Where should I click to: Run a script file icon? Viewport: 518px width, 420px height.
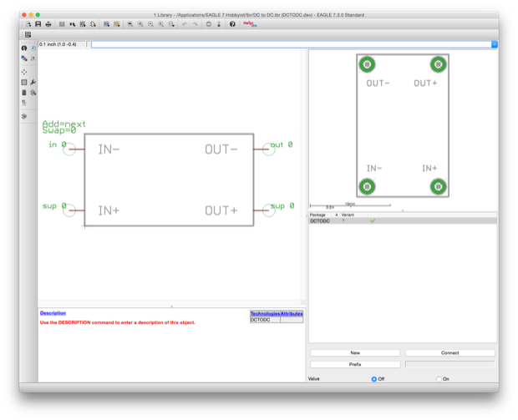pyautogui.click(x=106, y=24)
